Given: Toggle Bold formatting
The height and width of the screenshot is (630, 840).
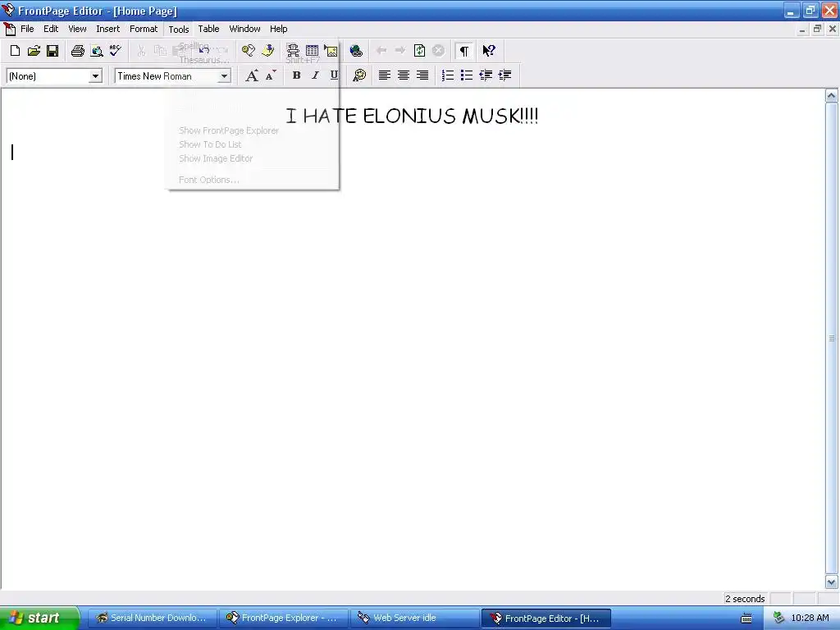Looking at the screenshot, I should pos(296,75).
